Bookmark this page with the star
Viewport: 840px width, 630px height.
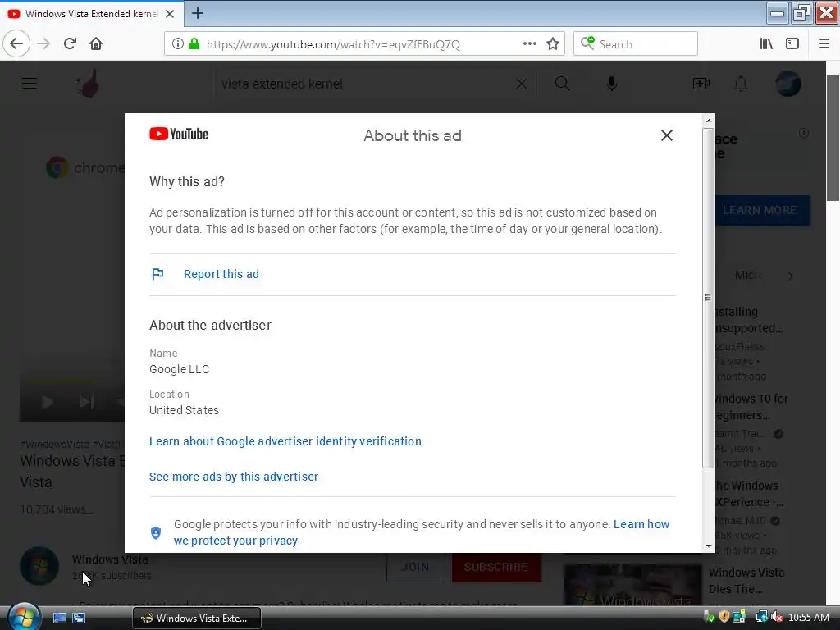pos(553,44)
